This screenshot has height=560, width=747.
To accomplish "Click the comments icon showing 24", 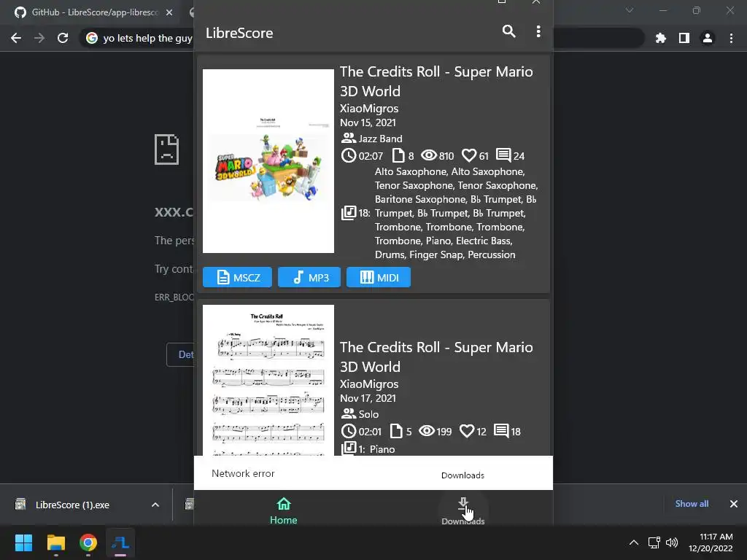I will click(503, 155).
